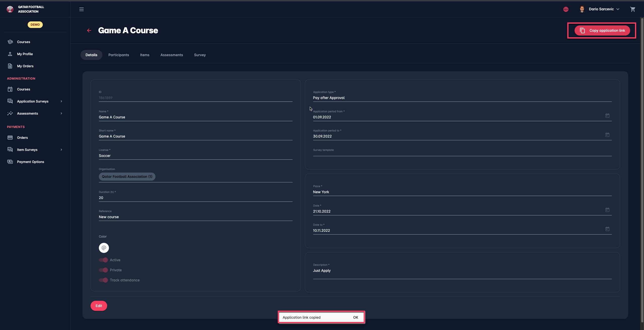Viewport: 644px width, 330px height.
Task: Click the back arrow beside Game A Course
Action: click(x=89, y=30)
